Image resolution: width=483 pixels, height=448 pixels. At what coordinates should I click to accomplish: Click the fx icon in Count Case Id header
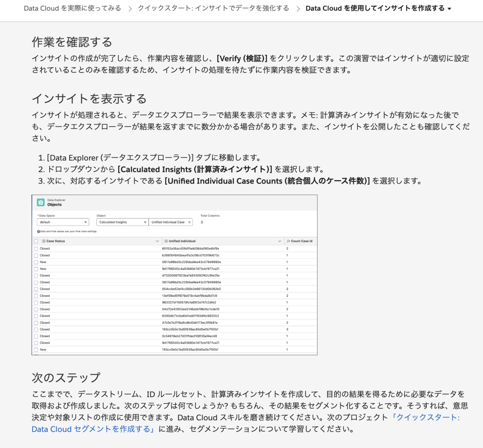point(288,241)
